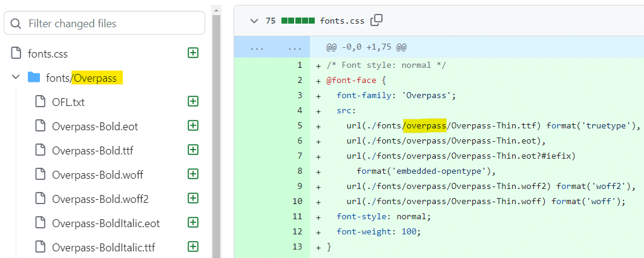Click the file icon beside Overpass-BoldItalic.ttf
Screen dimensions: 644x258
pyautogui.click(x=40, y=247)
